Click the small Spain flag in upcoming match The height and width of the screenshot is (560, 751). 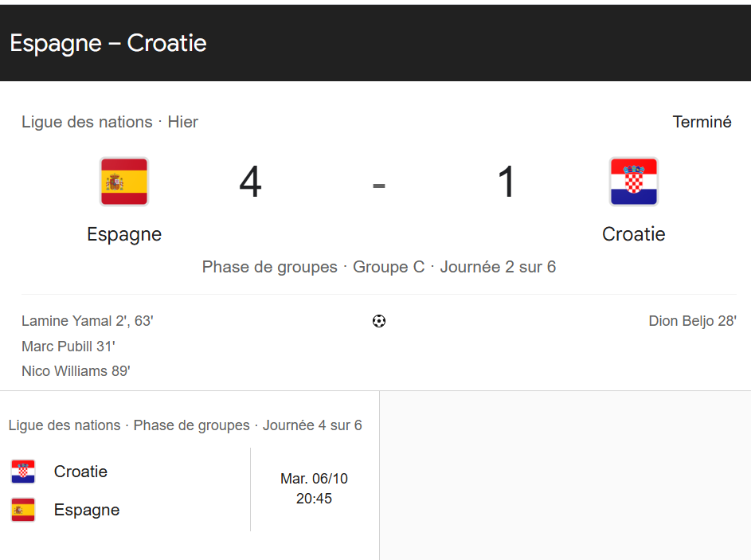pyautogui.click(x=23, y=510)
